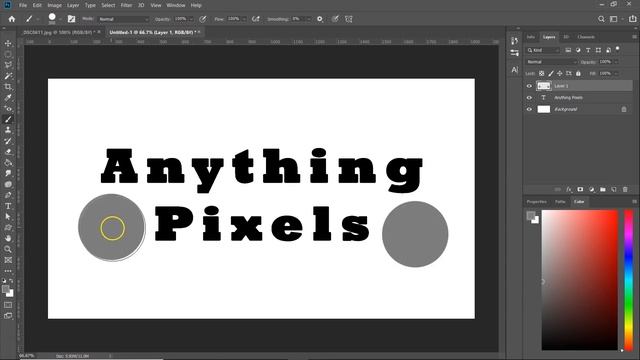Image resolution: width=640 pixels, height=360 pixels.
Task: Toggle layer filtering on/off switch
Action: 618,49
